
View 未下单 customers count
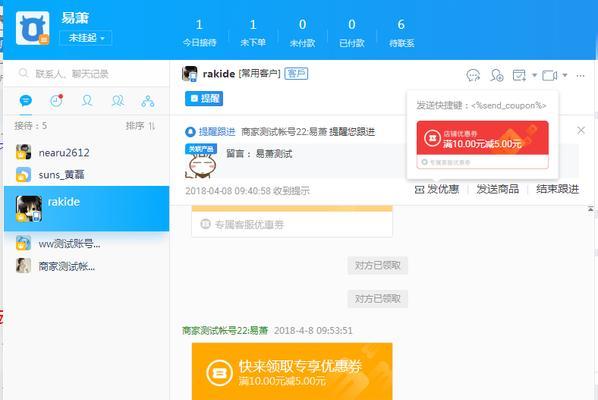pos(253,34)
